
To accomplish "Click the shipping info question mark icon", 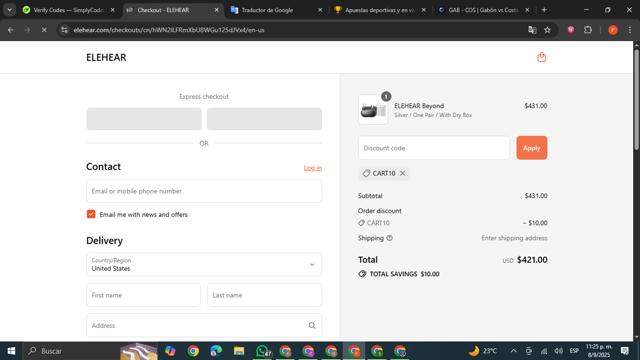I will coord(389,238).
